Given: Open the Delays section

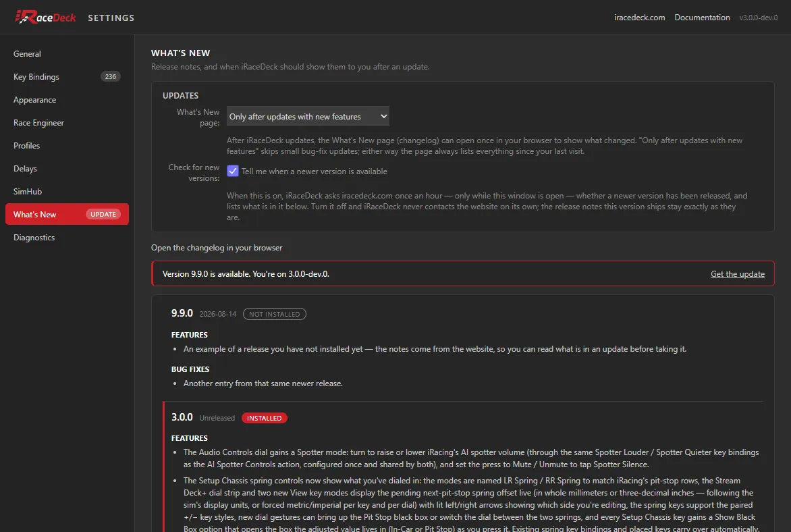Looking at the screenshot, I should coord(67,169).
